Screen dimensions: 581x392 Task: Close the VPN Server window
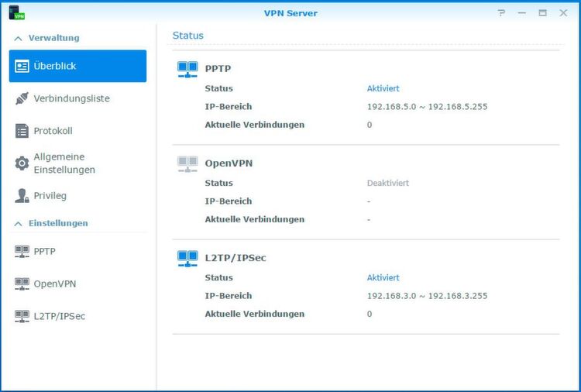click(x=563, y=13)
